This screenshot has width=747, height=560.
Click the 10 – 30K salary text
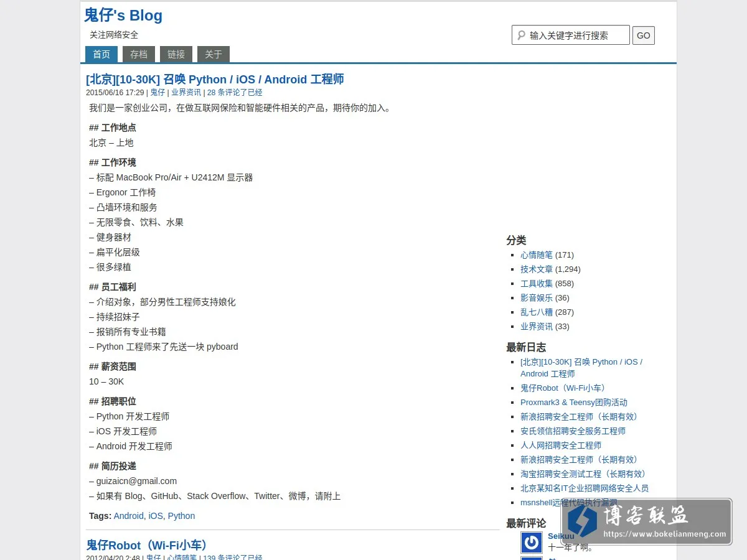click(x=106, y=381)
